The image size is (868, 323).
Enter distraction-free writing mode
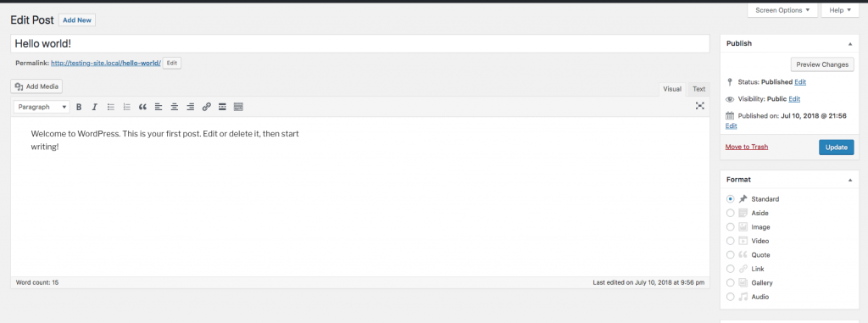point(699,106)
